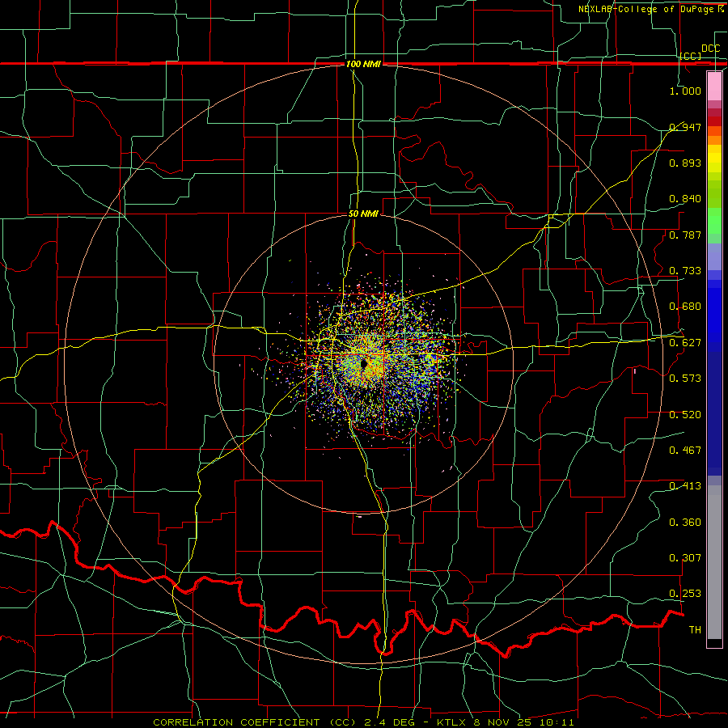The width and height of the screenshot is (728, 728).
Task: Select the 0.787 legend value
Action: click(685, 235)
